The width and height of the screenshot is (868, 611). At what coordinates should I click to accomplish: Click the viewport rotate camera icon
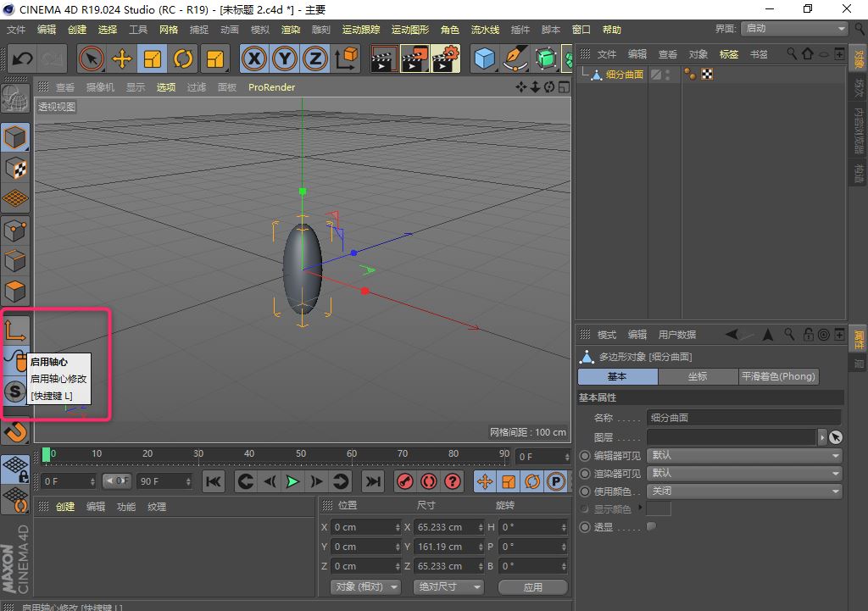click(549, 87)
